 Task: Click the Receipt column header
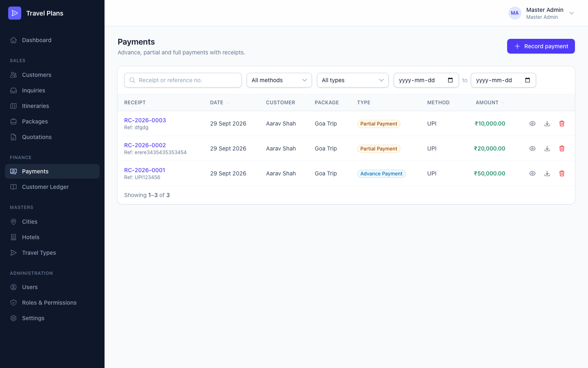point(135,103)
